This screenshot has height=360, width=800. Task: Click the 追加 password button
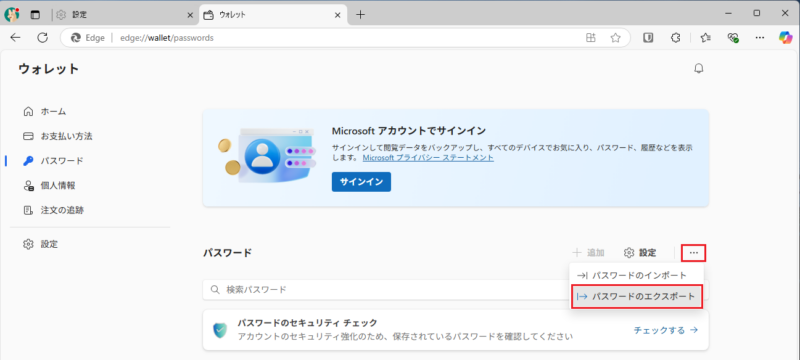click(x=588, y=252)
